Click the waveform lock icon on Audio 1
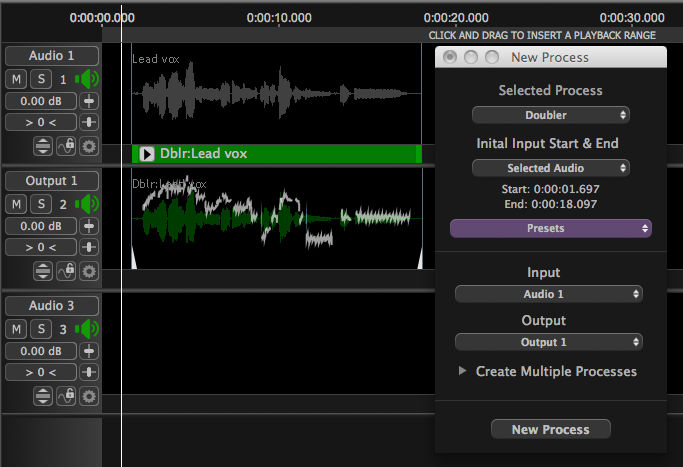Viewport: 683px width, 467px height. [67, 146]
